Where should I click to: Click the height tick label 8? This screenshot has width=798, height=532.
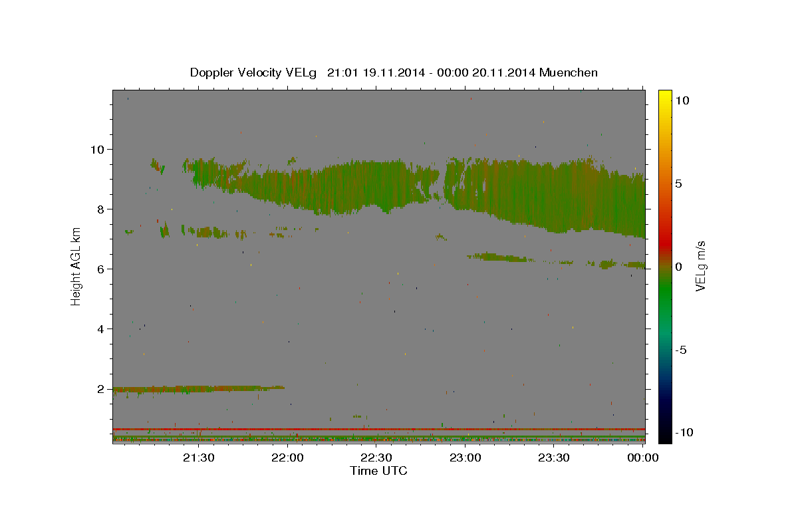coord(102,209)
